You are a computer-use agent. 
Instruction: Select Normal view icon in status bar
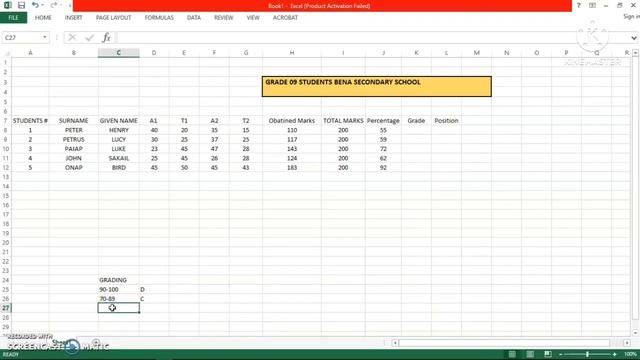(x=512, y=354)
